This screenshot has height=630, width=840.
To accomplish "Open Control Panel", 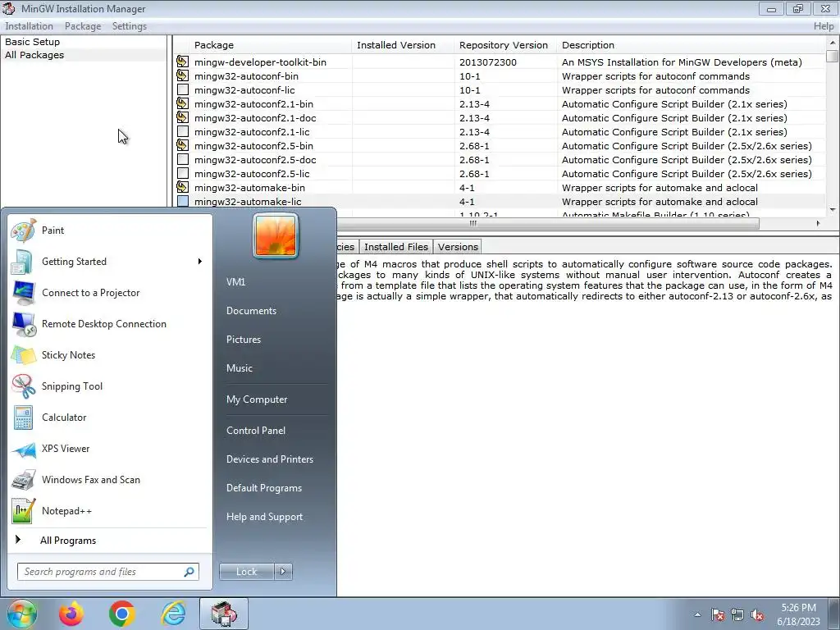I will point(256,431).
